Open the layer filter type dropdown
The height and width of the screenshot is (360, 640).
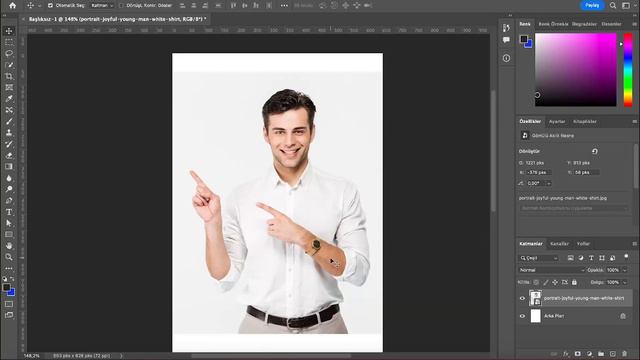(539, 258)
